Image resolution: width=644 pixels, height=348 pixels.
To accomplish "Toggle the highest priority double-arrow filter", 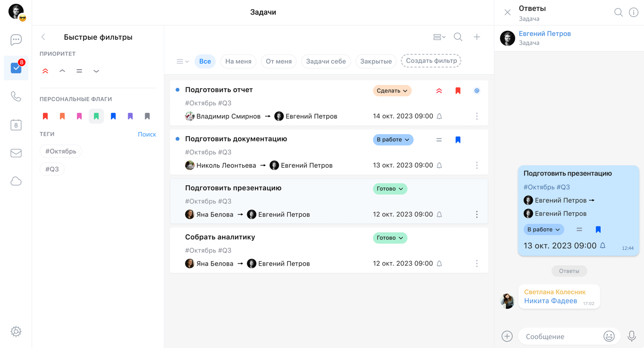I will [45, 71].
